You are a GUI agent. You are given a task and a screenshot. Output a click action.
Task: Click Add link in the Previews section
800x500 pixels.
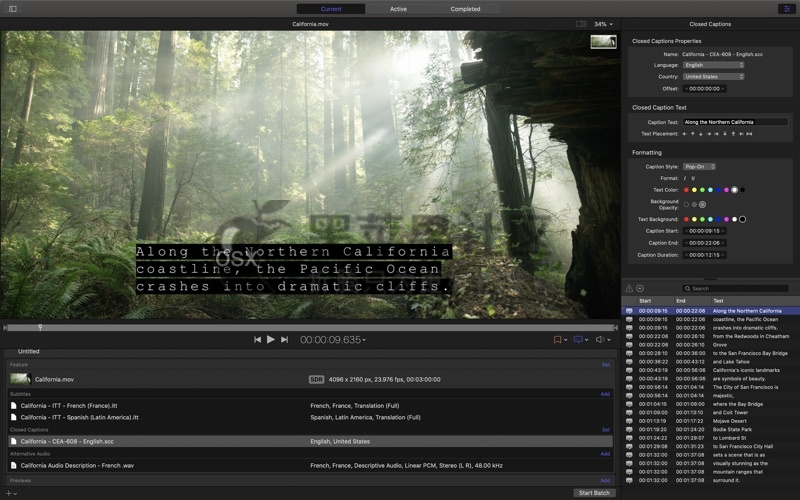[605, 481]
